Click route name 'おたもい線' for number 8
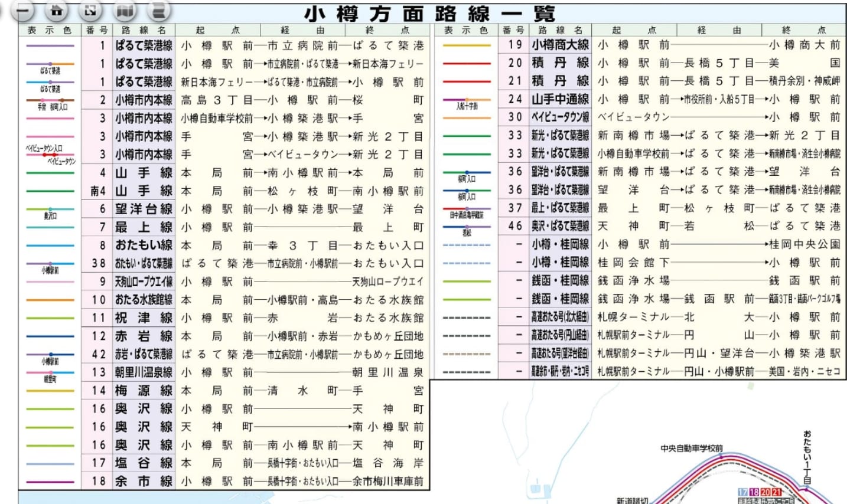This screenshot has height=504, width=847. 144,245
